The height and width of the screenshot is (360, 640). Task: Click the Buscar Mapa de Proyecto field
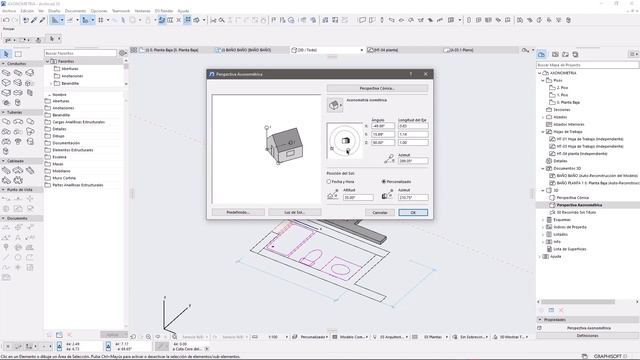tap(587, 65)
